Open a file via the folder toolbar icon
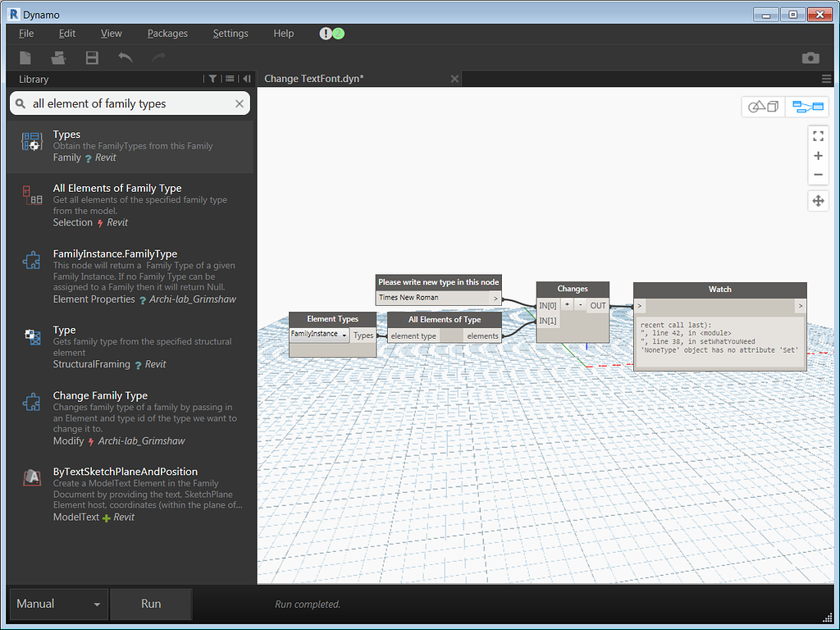Image resolution: width=840 pixels, height=630 pixels. 58,57
